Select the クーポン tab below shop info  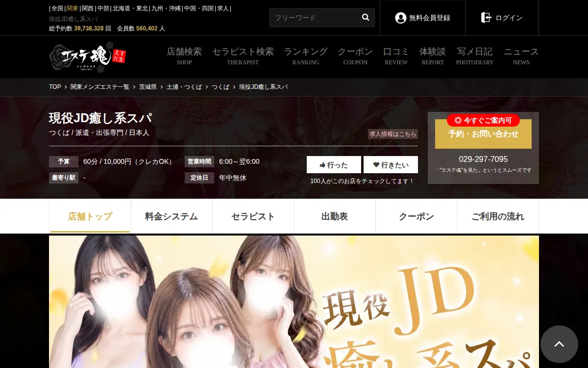pos(416,216)
